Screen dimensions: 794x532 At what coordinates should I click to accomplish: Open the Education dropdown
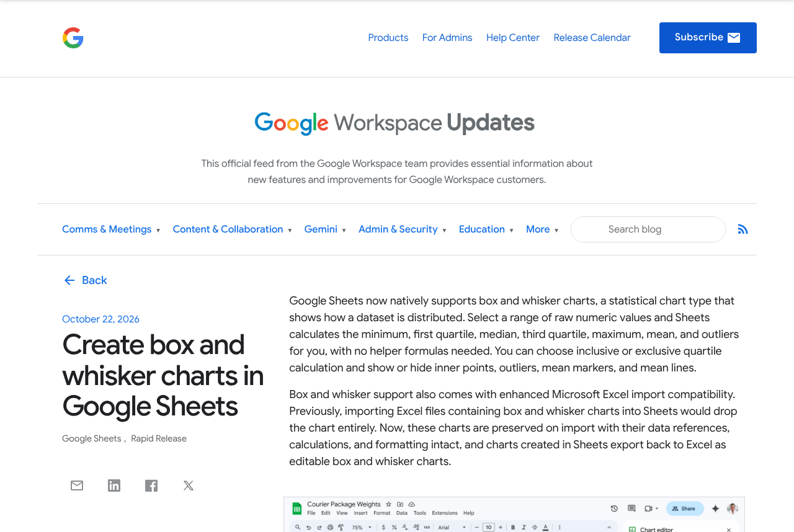486,229
